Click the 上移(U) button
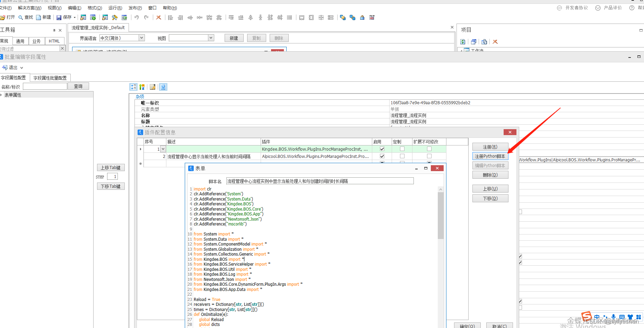 (490, 189)
